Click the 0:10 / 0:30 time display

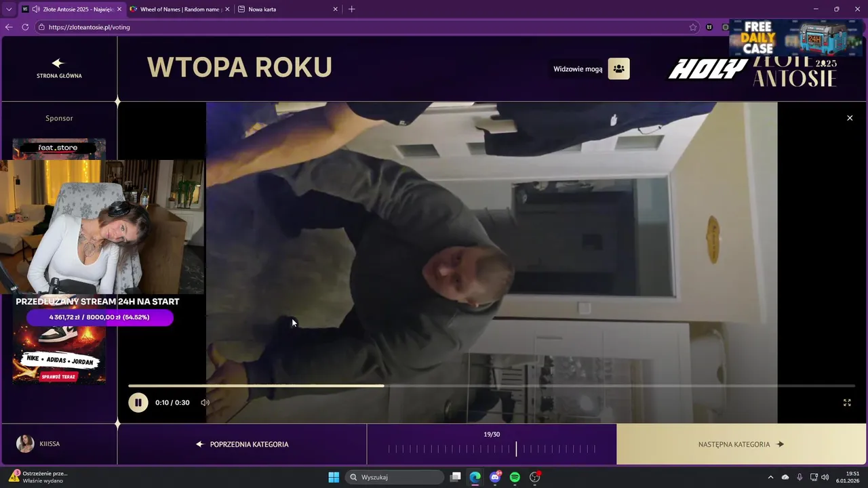172,403
